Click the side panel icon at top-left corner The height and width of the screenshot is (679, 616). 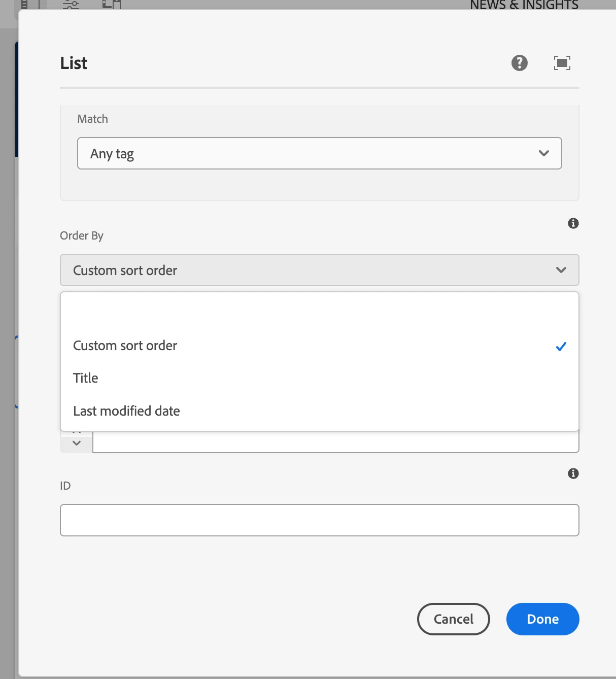pos(24,5)
